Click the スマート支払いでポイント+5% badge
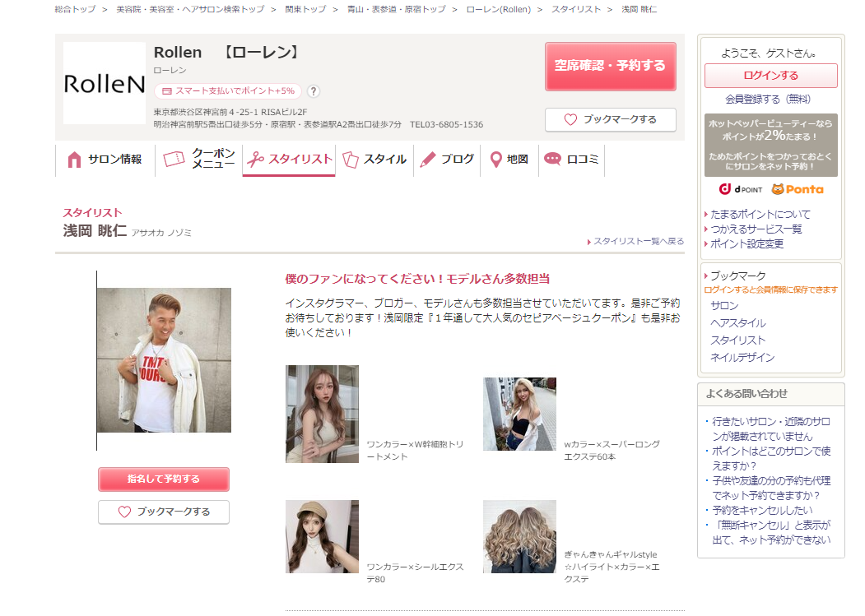The height and width of the screenshot is (616, 865). [x=228, y=91]
